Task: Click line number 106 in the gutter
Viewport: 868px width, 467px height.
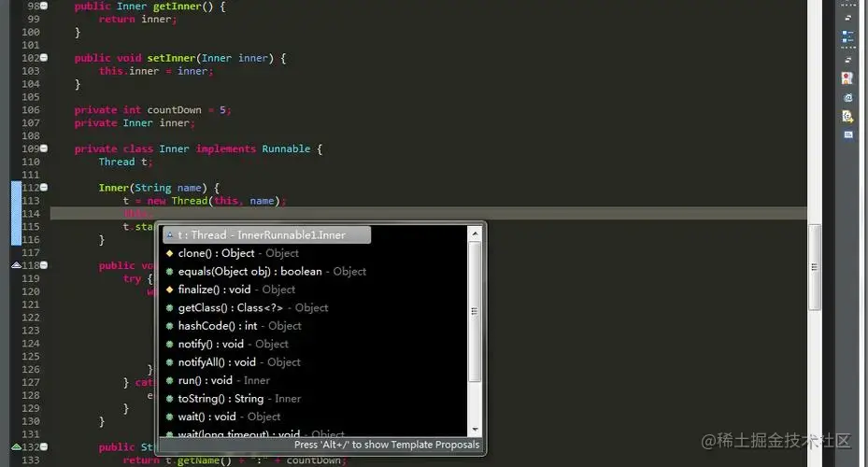Action: point(31,109)
